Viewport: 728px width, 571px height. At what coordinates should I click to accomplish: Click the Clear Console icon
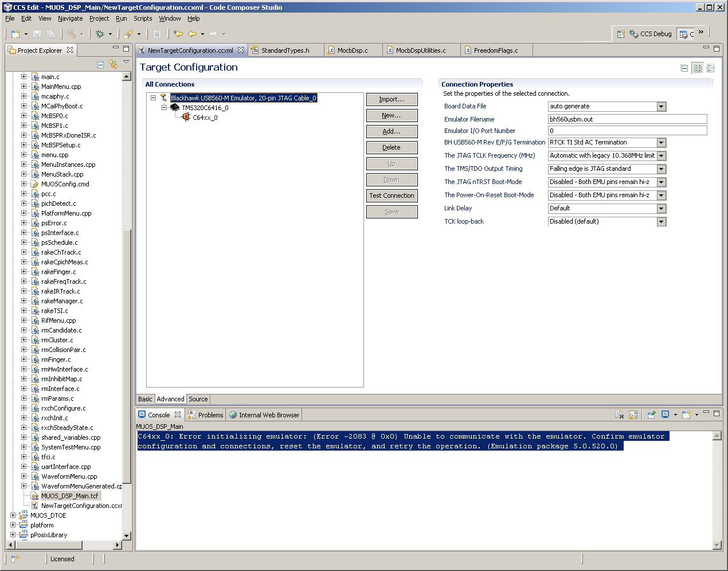pyautogui.click(x=619, y=414)
